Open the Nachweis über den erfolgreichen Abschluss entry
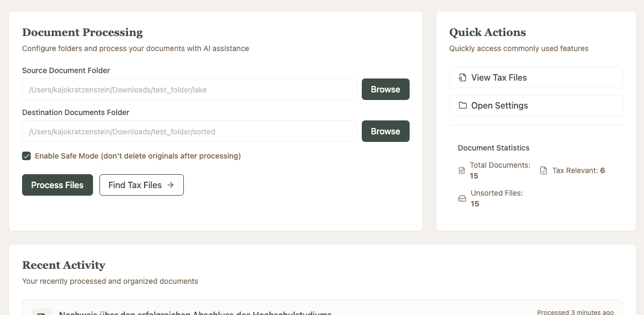The image size is (644, 315). point(195,312)
